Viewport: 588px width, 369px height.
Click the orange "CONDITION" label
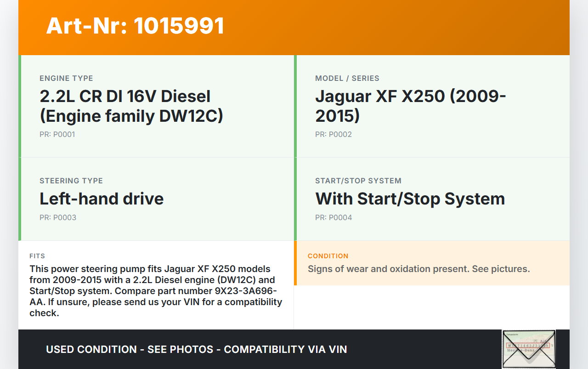(x=328, y=256)
